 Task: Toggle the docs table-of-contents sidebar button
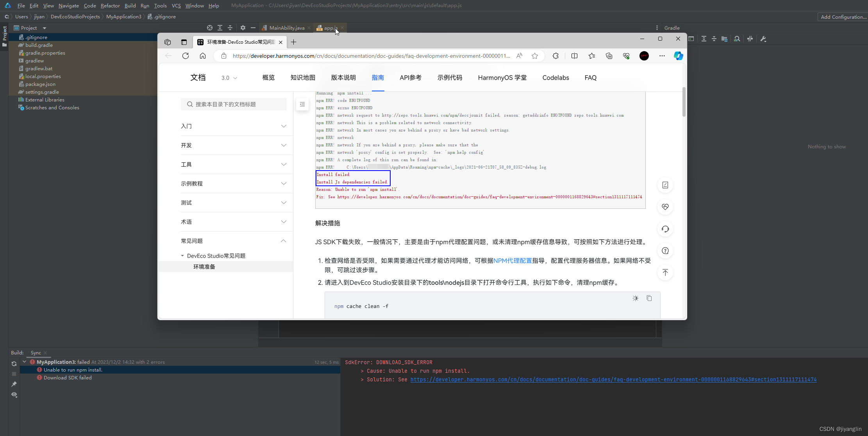pos(302,104)
